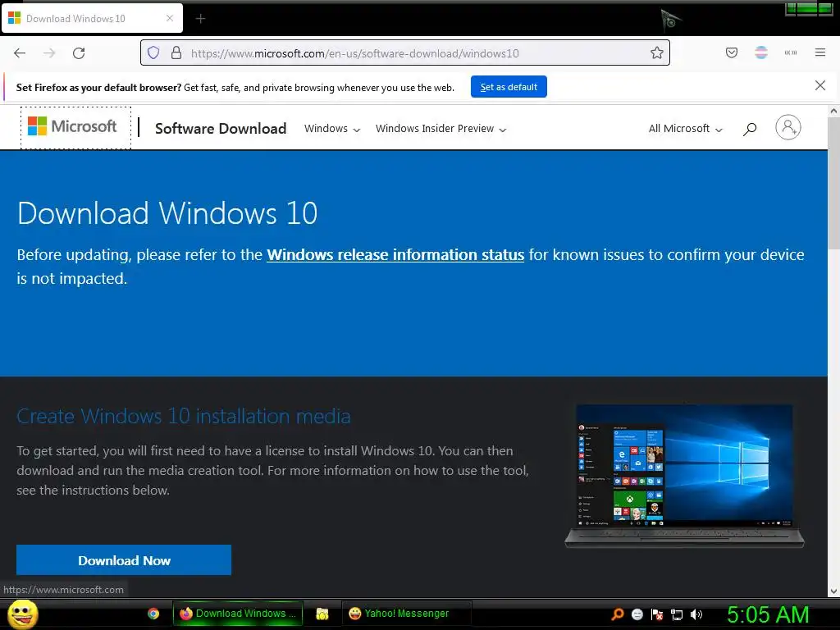The image size is (840, 630).
Task: Open the Microsoft site search magnifier
Action: 750,129
